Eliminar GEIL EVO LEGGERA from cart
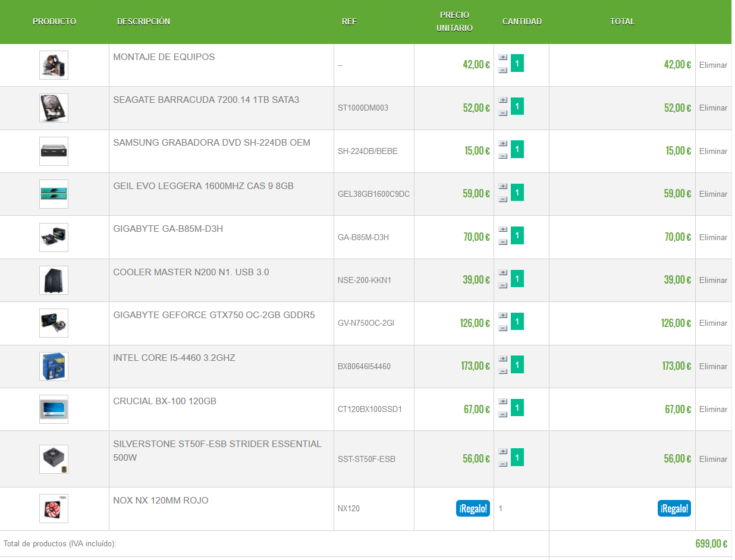 tap(713, 194)
